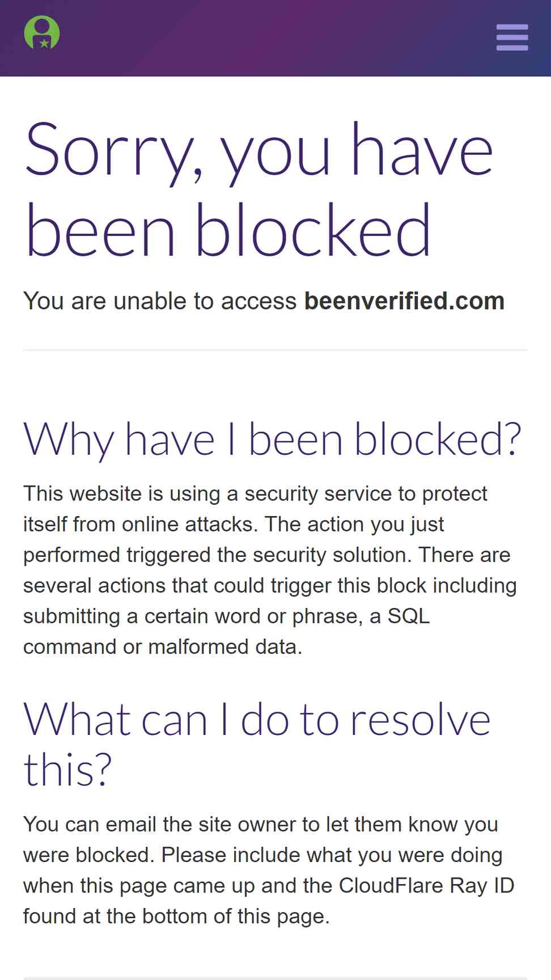Image resolution: width=551 pixels, height=980 pixels.
Task: Click the 'What can I do to resolve this?' heading
Action: pos(257,745)
